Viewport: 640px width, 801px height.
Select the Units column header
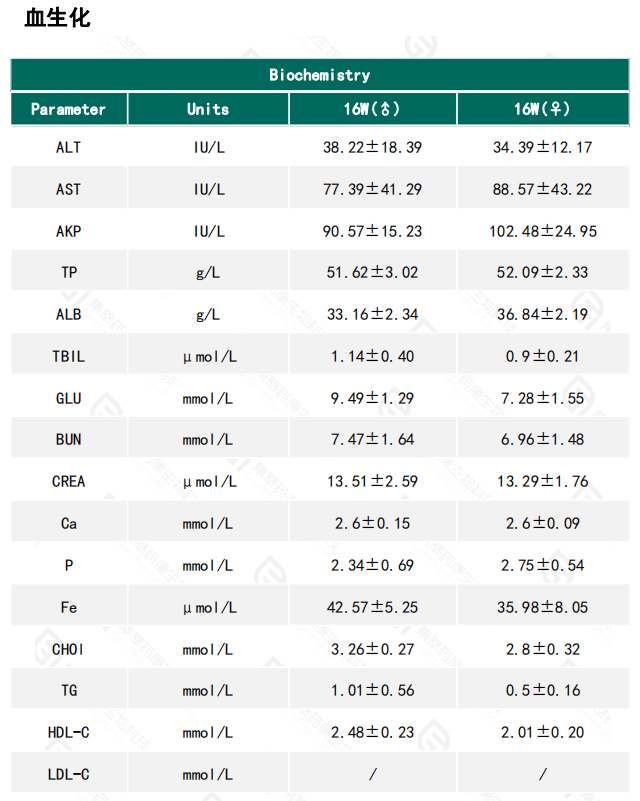pos(208,109)
